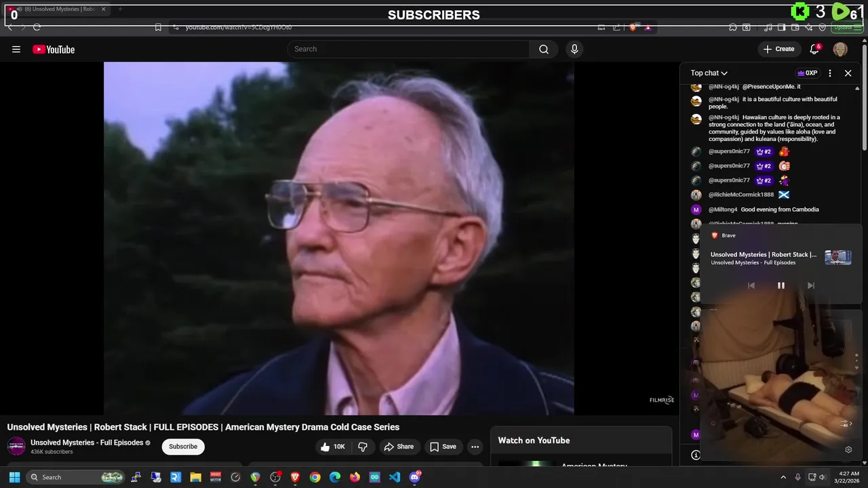Click the YouTube search input field
868x488 pixels.
[408, 49]
